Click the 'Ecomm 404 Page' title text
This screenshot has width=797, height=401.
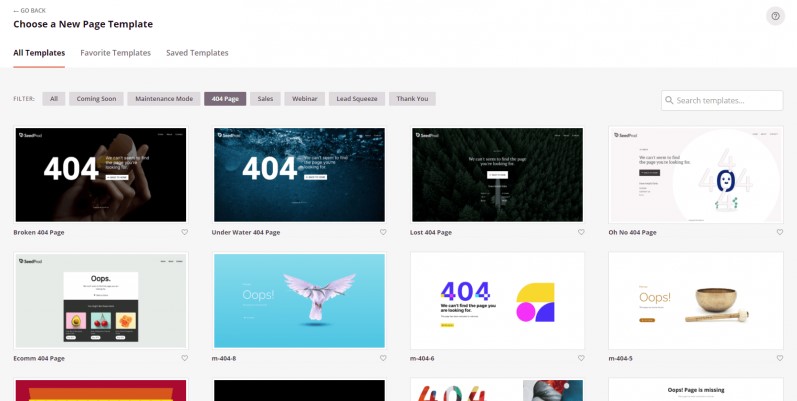(x=39, y=358)
